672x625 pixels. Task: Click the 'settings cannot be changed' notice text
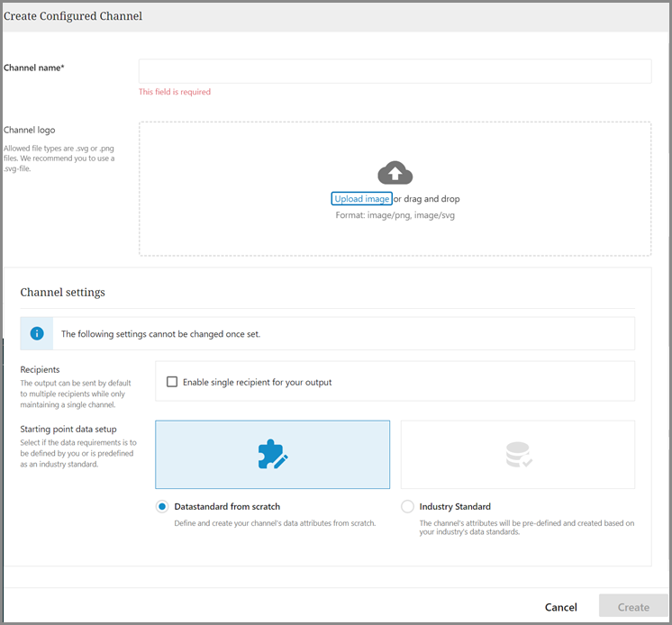160,334
